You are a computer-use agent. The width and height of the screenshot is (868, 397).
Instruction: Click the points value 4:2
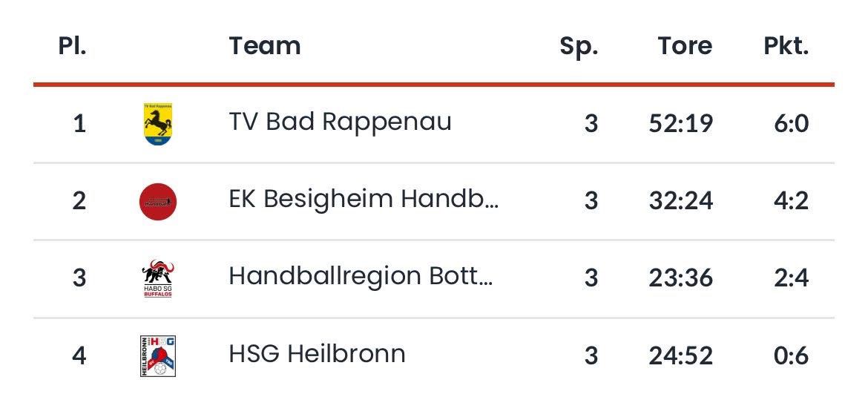[791, 200]
